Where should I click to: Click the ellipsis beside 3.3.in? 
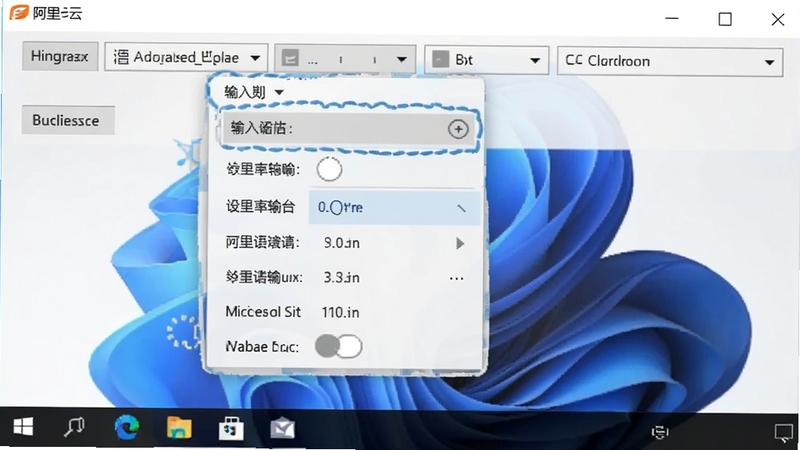pyautogui.click(x=456, y=279)
